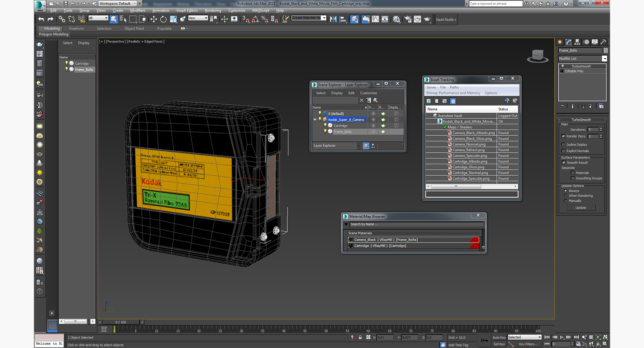The width and height of the screenshot is (644, 348).
Task: Open Select by Name dialog icon
Action: click(123, 19)
